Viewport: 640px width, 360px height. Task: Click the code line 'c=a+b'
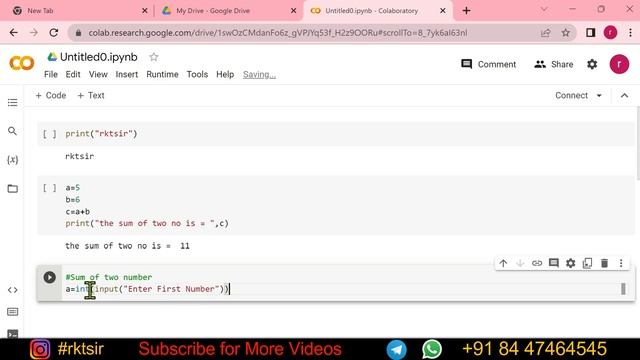(78, 211)
